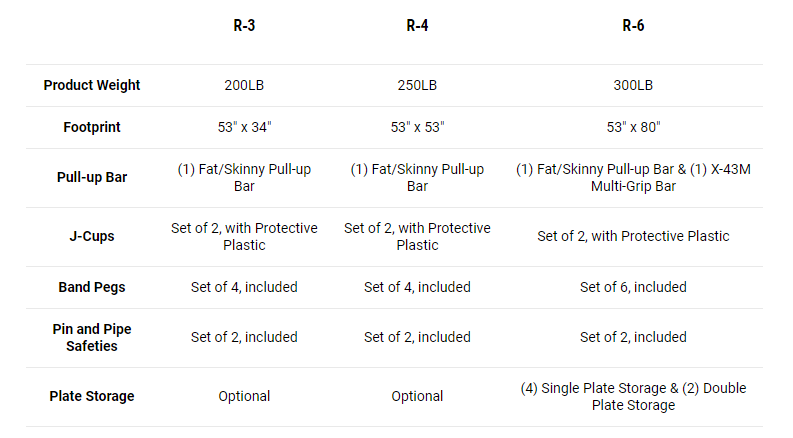Click the R-6 column header
The width and height of the screenshot is (793, 438).
(x=633, y=26)
